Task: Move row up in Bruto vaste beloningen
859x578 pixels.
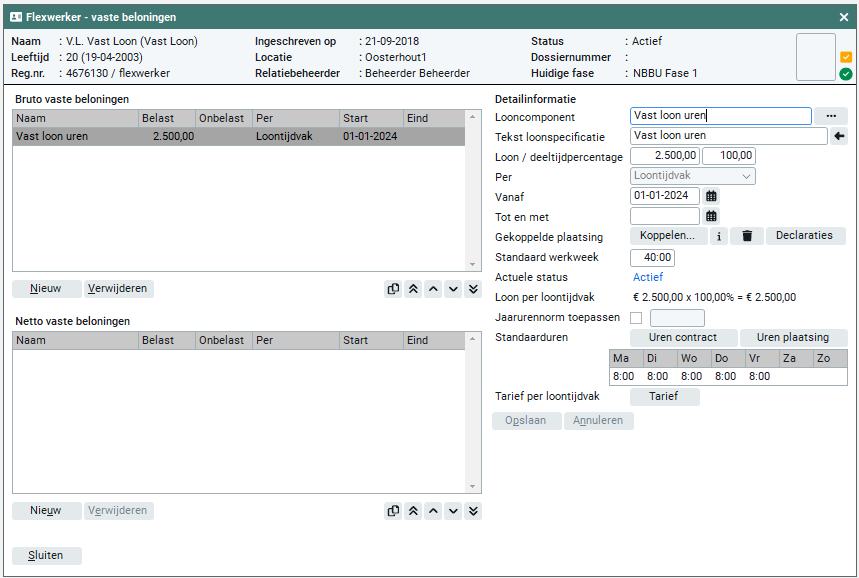Action: tap(433, 289)
